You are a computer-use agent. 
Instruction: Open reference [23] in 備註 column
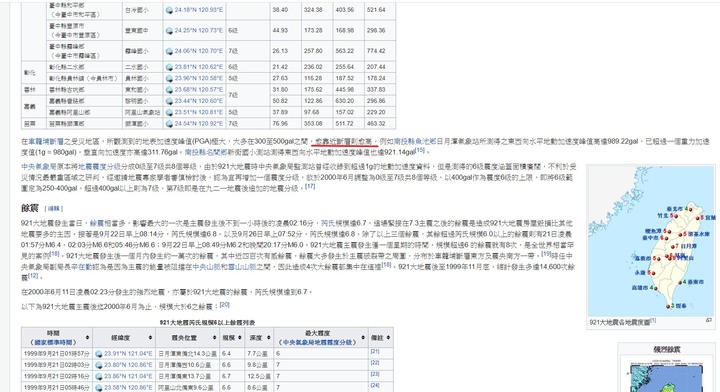coord(375,374)
